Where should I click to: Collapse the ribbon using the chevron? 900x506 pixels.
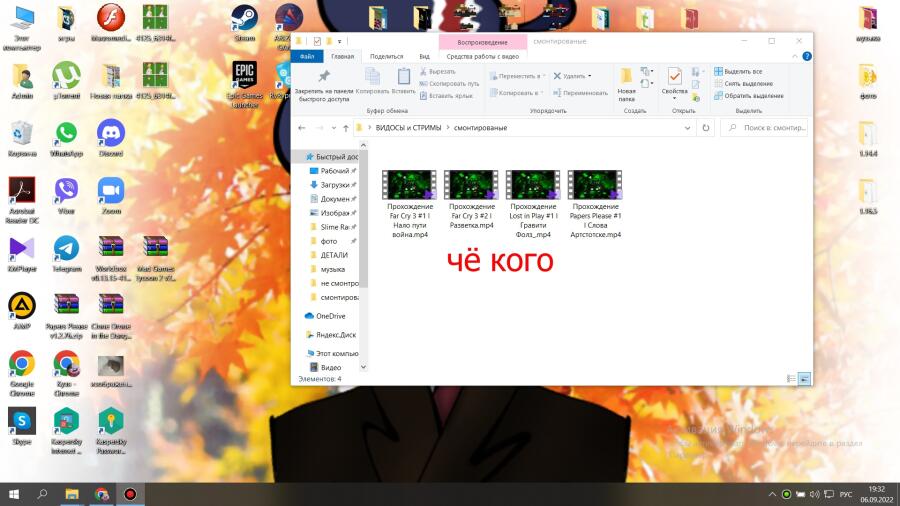pos(794,56)
